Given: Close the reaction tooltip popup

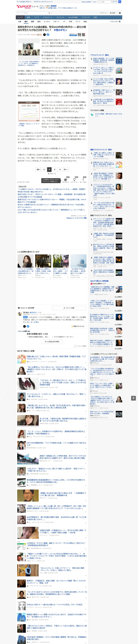Looking at the screenshot, I should click(x=60, y=179).
